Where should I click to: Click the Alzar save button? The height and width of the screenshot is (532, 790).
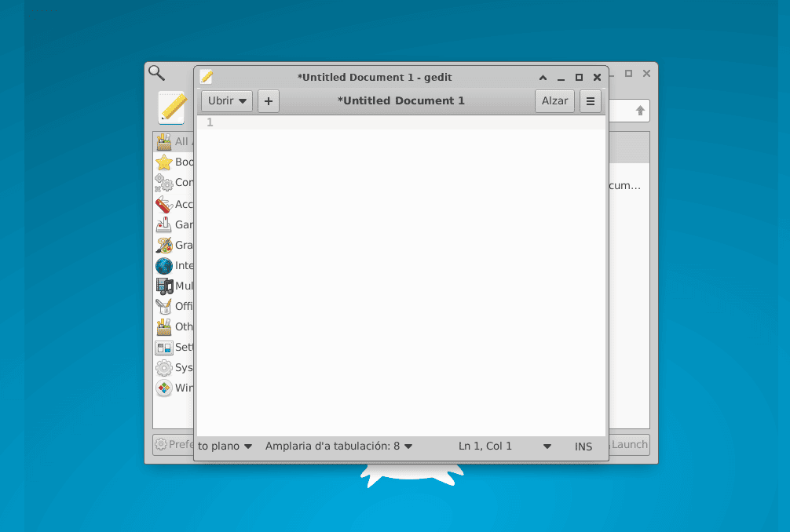click(x=554, y=100)
